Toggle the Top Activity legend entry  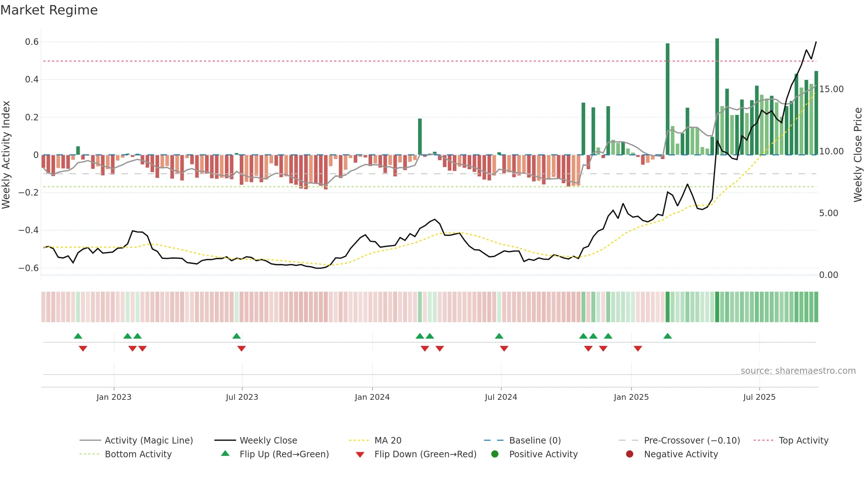point(791,440)
